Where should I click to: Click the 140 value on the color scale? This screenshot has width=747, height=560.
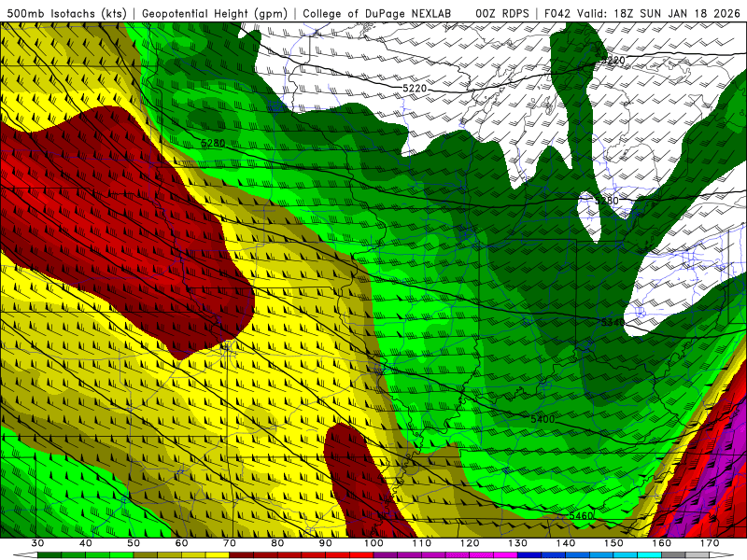(566, 543)
